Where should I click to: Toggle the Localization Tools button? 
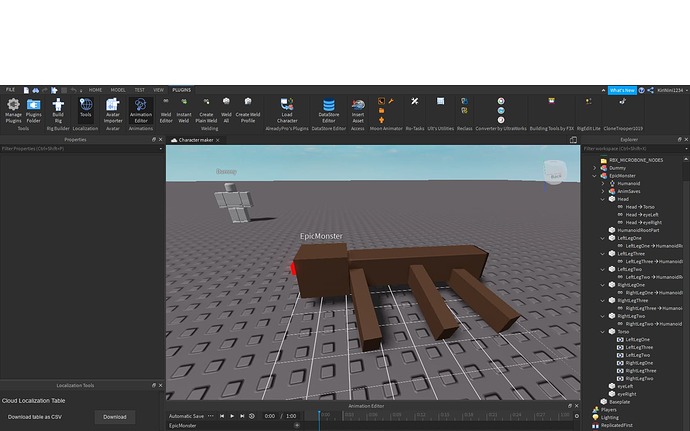click(x=86, y=110)
